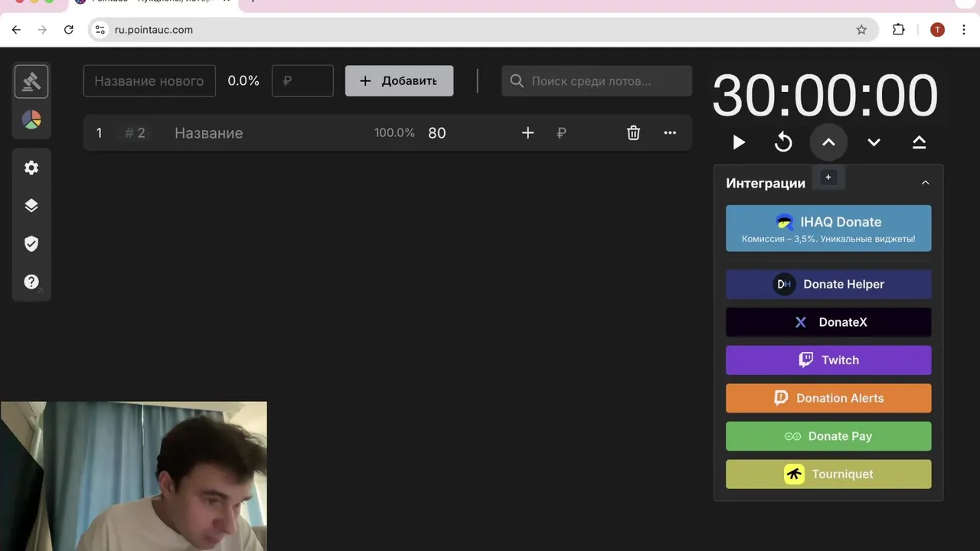Click the 30:00:00 timer display
The image size is (980, 551).
point(825,96)
